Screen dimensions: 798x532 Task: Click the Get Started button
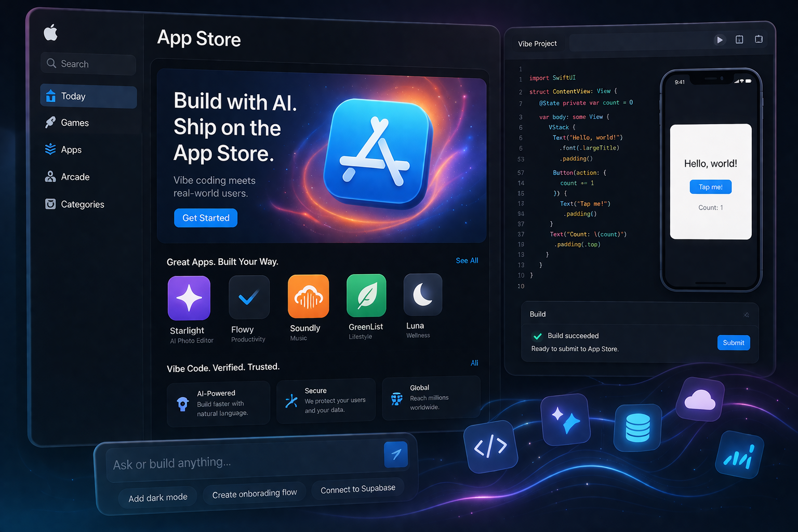(x=206, y=218)
